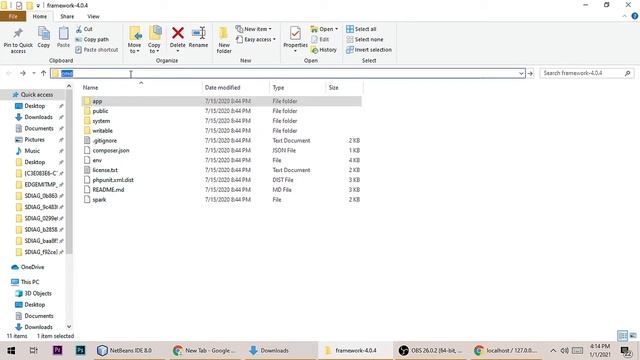Switch to details view layout icon

pos(622,336)
